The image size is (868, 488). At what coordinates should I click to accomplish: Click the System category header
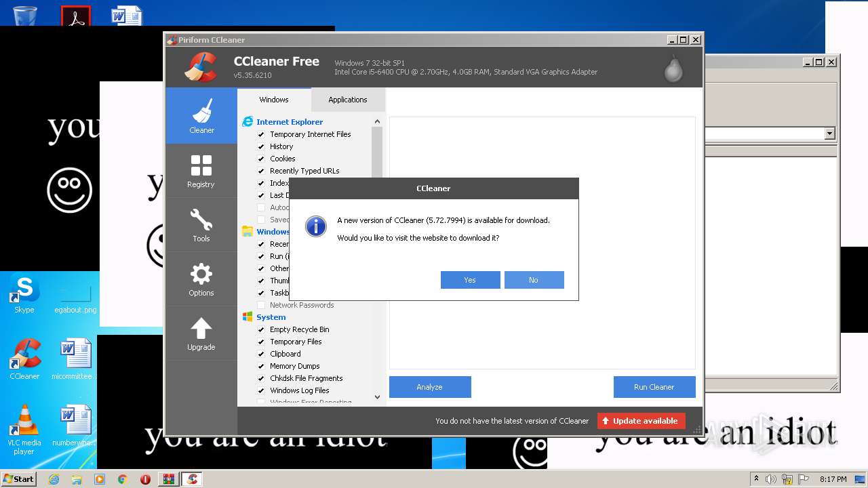(x=271, y=317)
